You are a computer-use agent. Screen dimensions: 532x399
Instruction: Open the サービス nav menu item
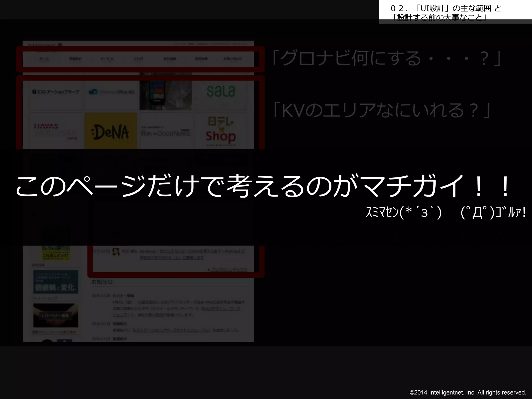pyautogui.click(x=107, y=59)
